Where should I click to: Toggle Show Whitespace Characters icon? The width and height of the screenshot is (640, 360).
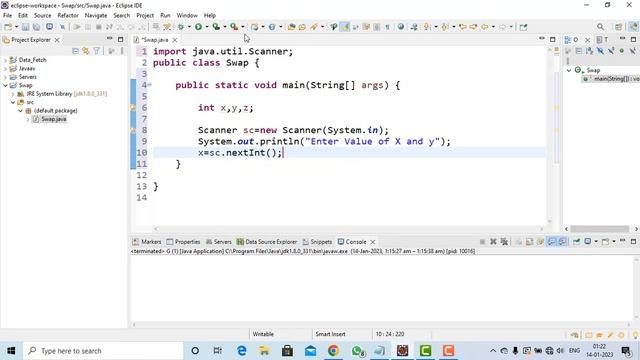click(387, 27)
